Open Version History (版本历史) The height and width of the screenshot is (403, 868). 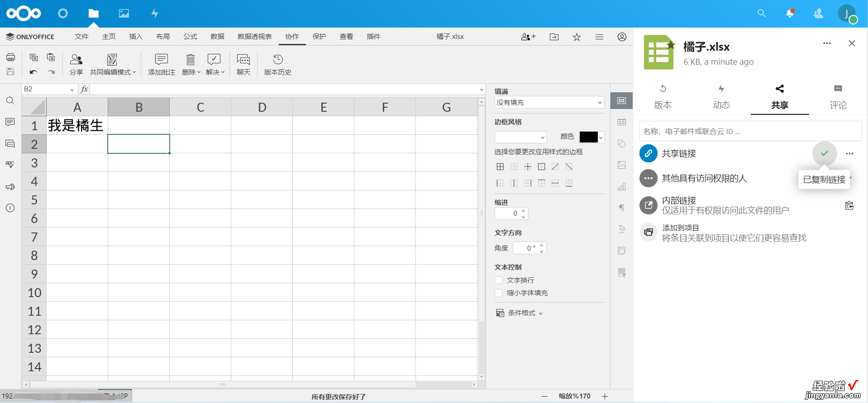278,65
